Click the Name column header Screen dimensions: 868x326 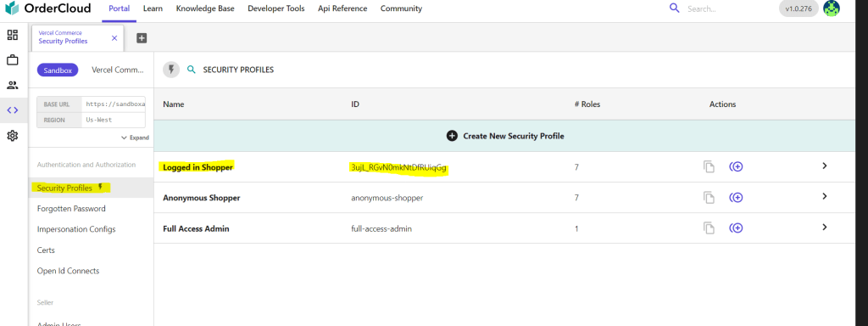[174, 104]
